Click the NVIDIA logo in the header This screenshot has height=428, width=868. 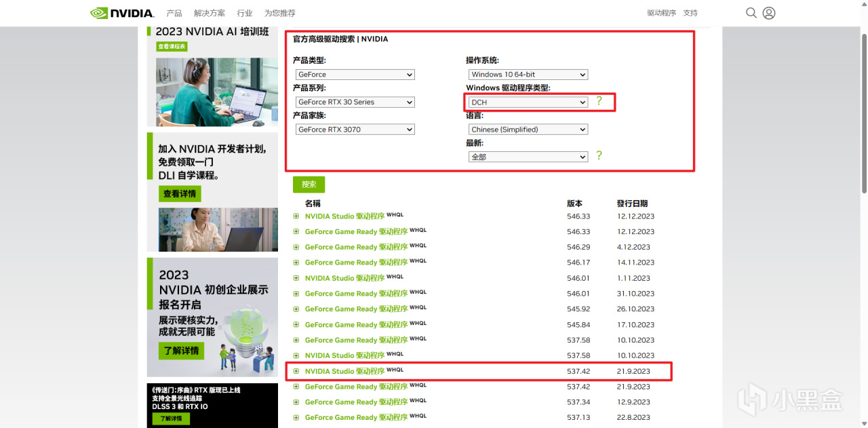122,13
